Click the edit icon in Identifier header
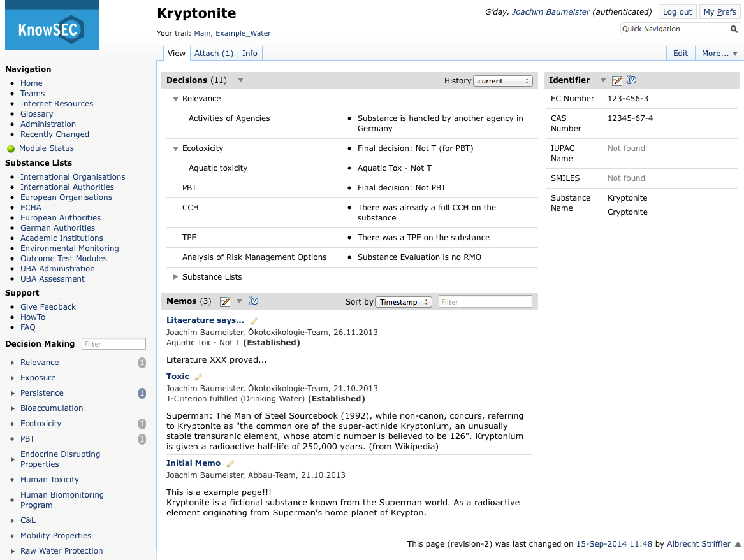The width and height of the screenshot is (744, 560). point(617,80)
